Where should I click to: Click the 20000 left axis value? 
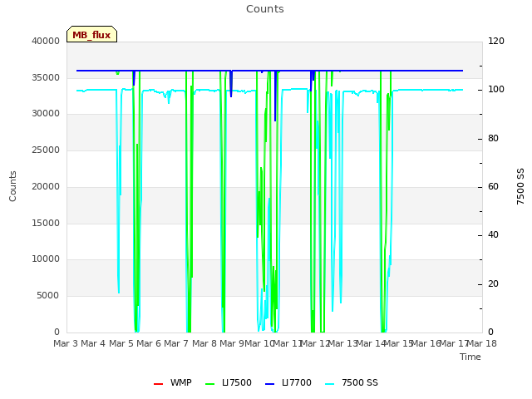tap(46, 186)
